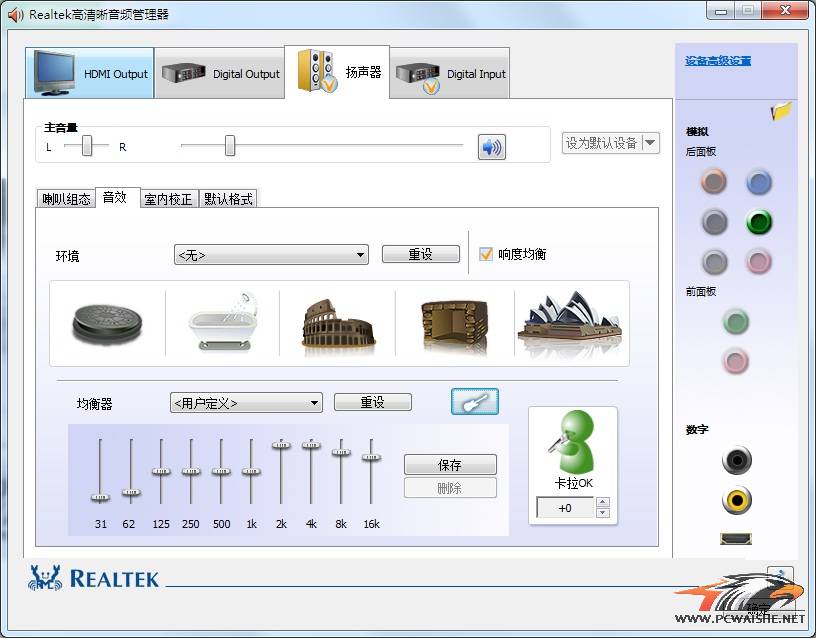816x638 pixels.
Task: Decrease karaoke key with down arrow
Action: [x=603, y=513]
